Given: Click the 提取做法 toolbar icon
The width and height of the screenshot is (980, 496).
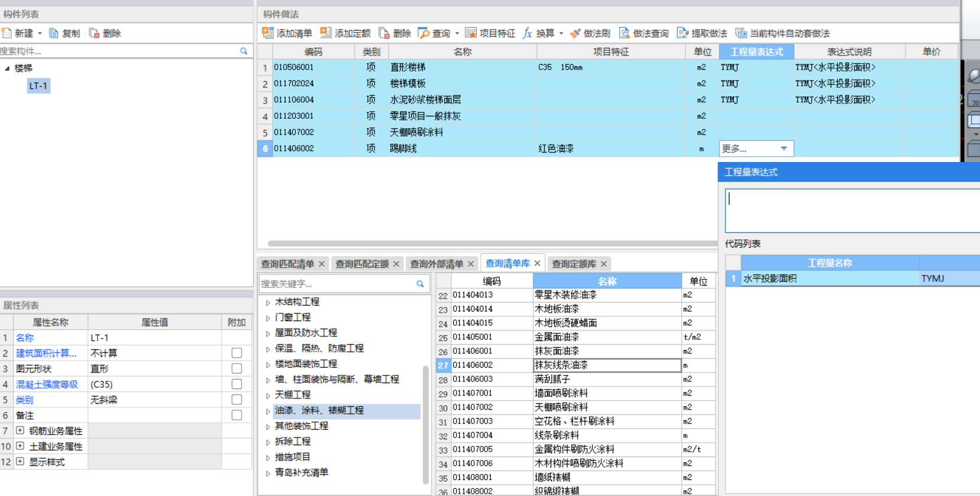Looking at the screenshot, I should (683, 33).
